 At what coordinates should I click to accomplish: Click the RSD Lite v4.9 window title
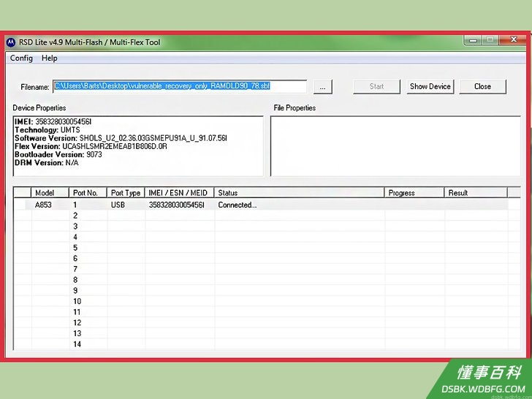point(89,42)
